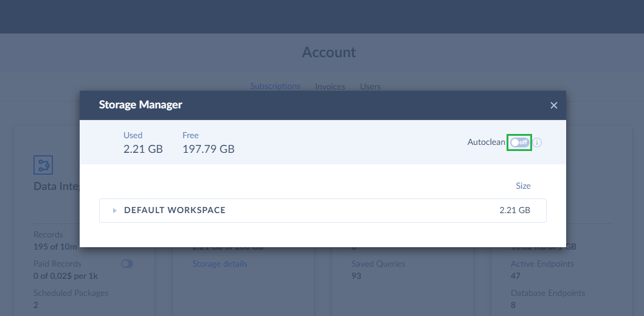Toggle the Paid Records switch
Image resolution: width=644 pixels, height=316 pixels.
pyautogui.click(x=127, y=264)
